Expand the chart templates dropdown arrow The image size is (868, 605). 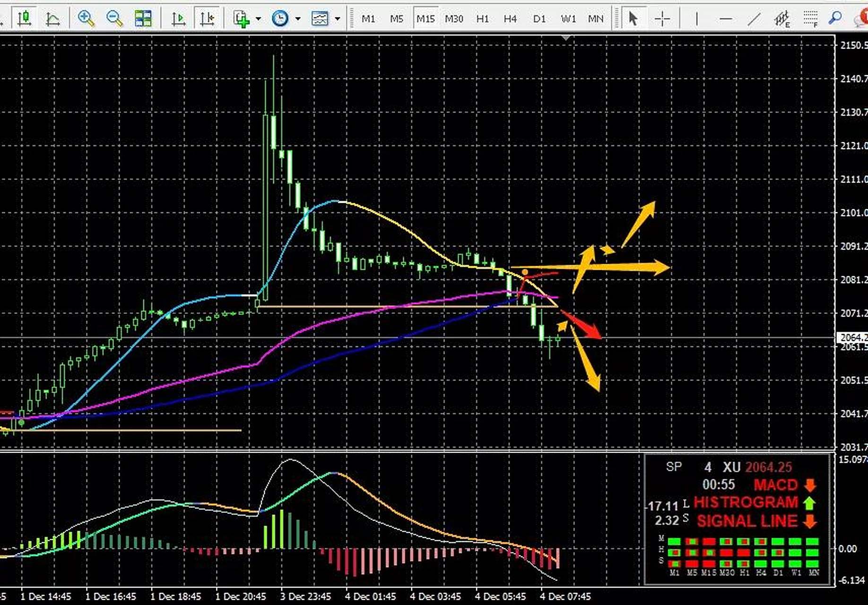tap(338, 19)
